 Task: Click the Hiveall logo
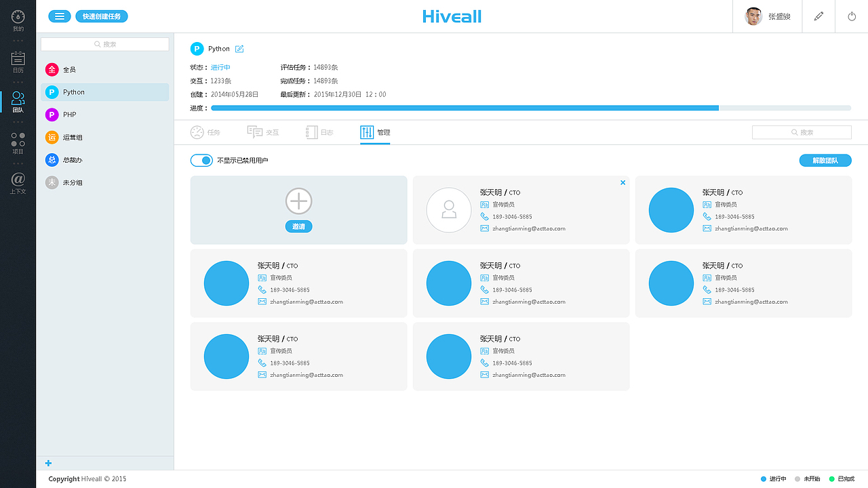452,16
